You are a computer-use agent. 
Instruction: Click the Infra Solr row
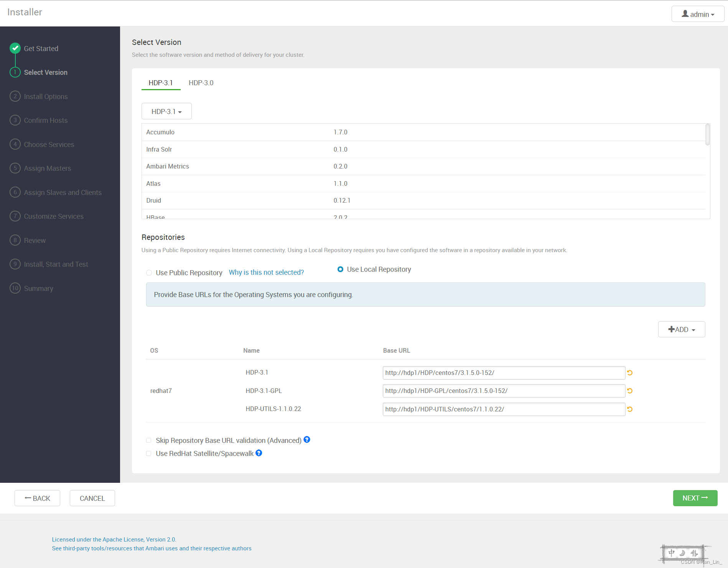423,149
